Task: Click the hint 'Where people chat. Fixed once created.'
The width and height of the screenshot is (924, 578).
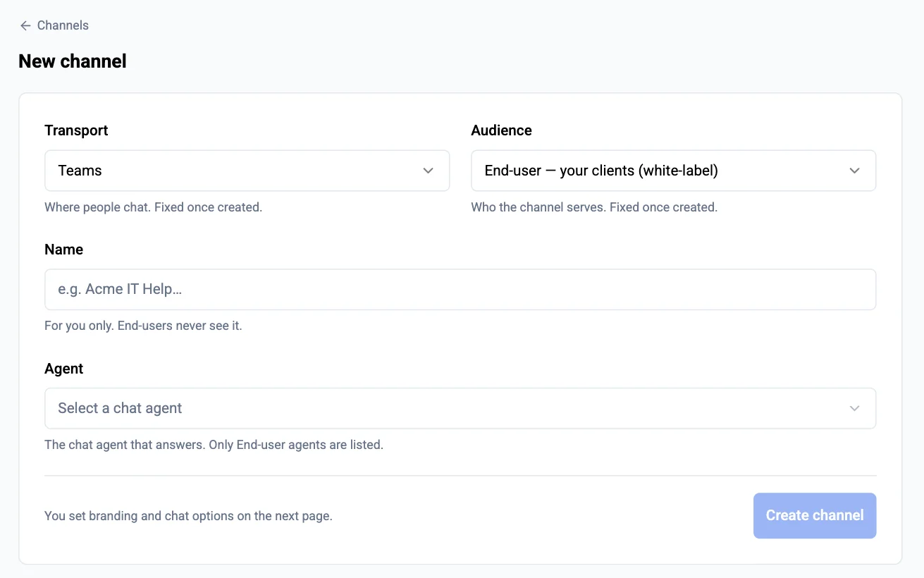Action: [153, 207]
